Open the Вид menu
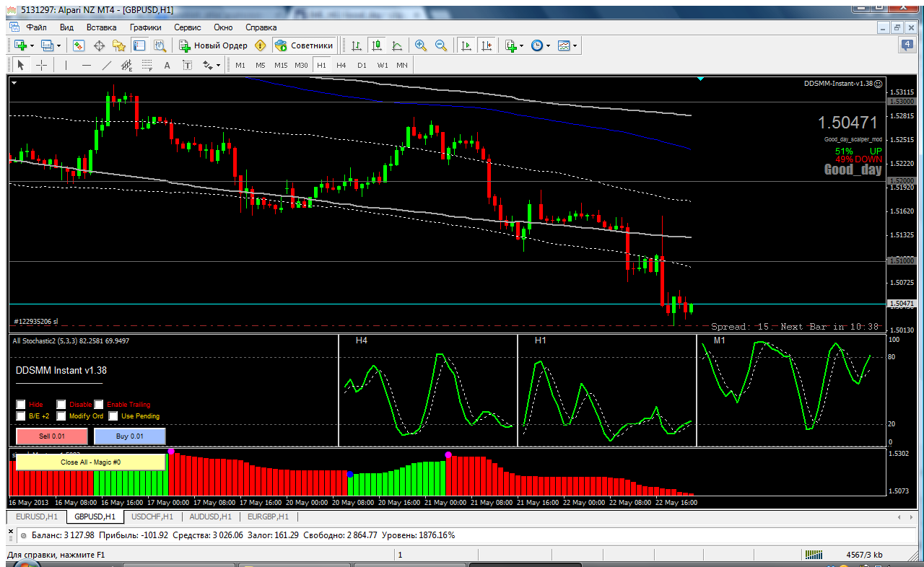Image resolution: width=924 pixels, height=567 pixels. (67, 27)
